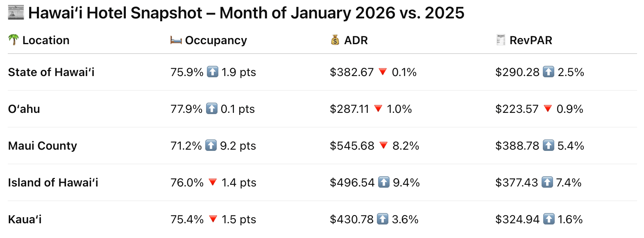Click the palm tree icon beside Location

pos(14,40)
